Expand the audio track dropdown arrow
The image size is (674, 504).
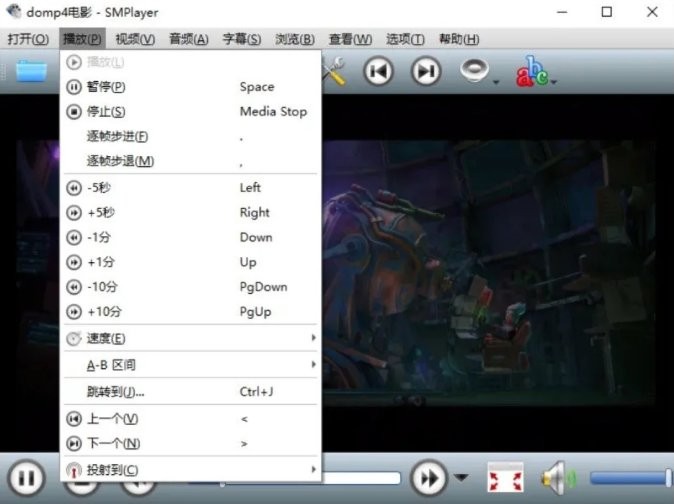click(496, 82)
